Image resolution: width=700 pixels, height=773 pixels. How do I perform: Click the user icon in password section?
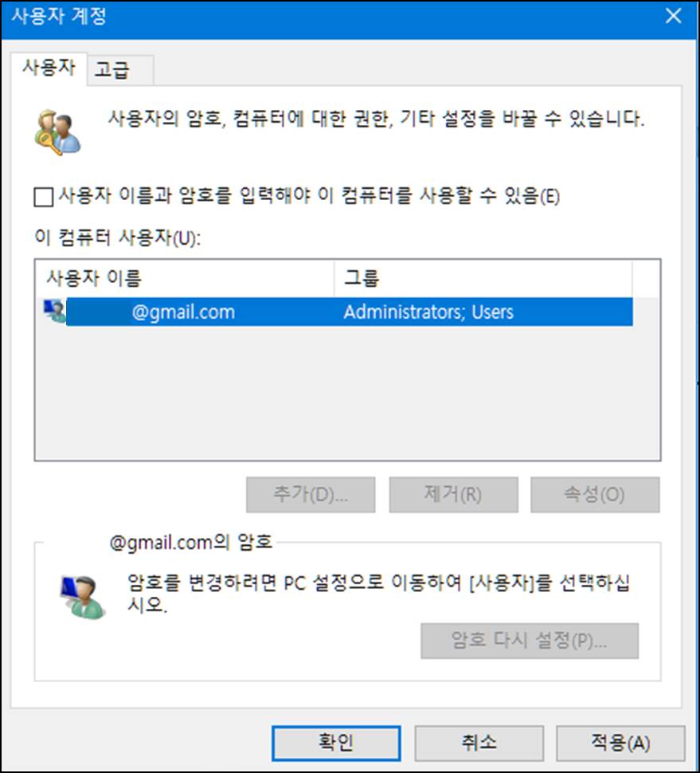tap(82, 598)
